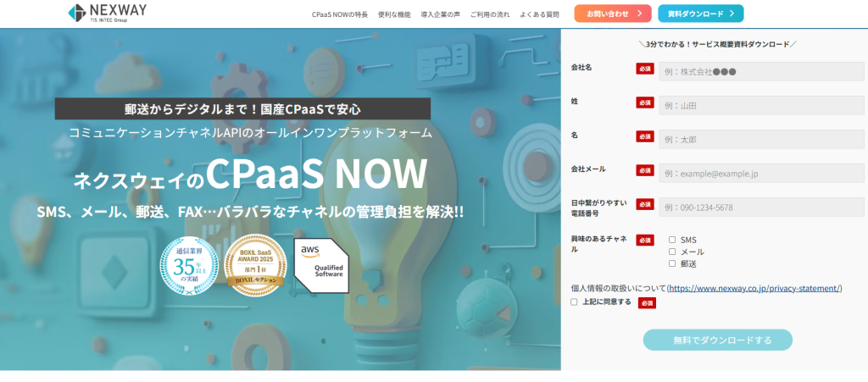Screen dimensions: 868x382
Task: Focus the 会社メール input field
Action: click(761, 173)
